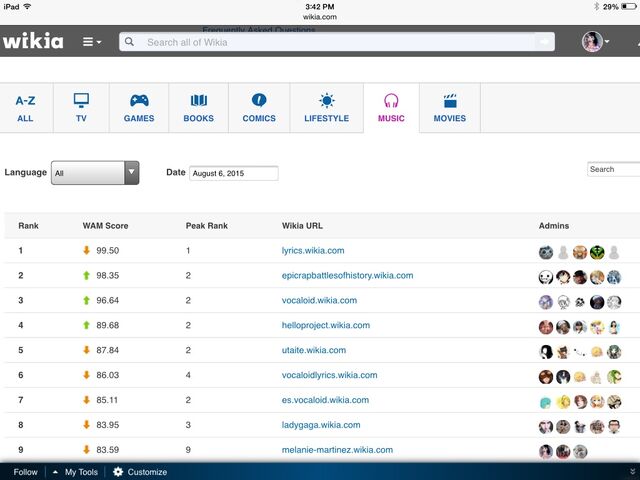Click WAM score 98.35 value
The height and width of the screenshot is (480, 640).
(108, 276)
